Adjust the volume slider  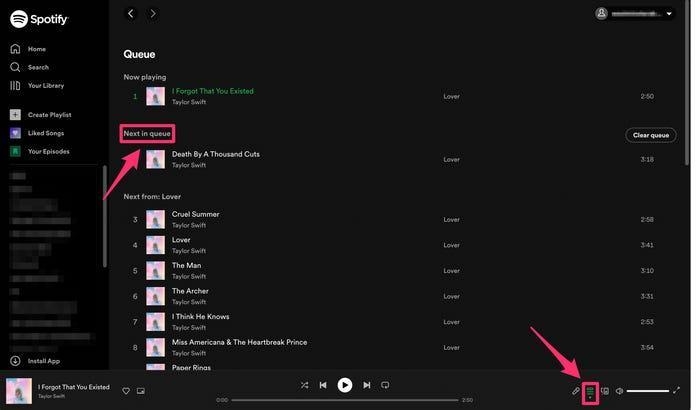[x=648, y=391]
